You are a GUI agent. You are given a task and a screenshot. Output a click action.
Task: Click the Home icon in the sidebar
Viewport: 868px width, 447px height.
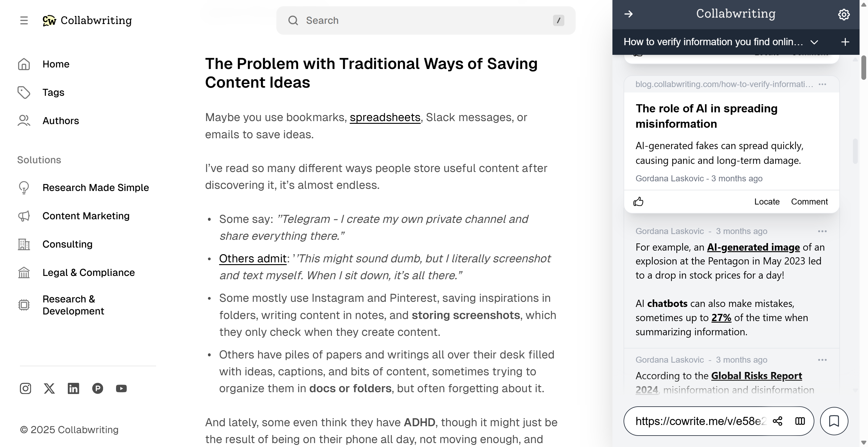[x=24, y=64]
